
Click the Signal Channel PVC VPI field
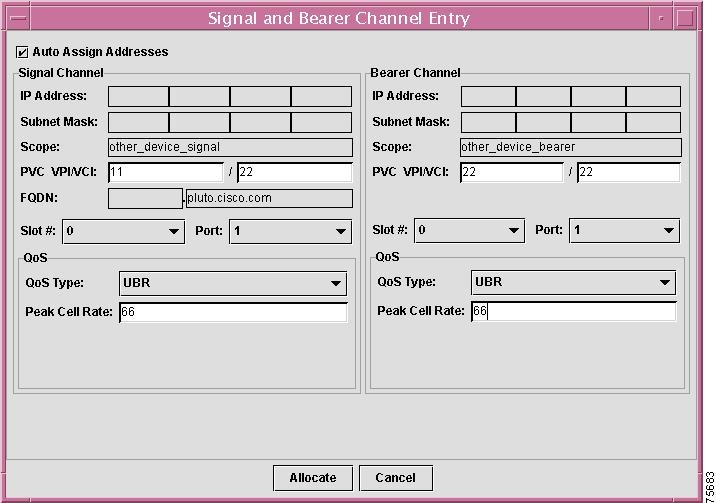165,172
